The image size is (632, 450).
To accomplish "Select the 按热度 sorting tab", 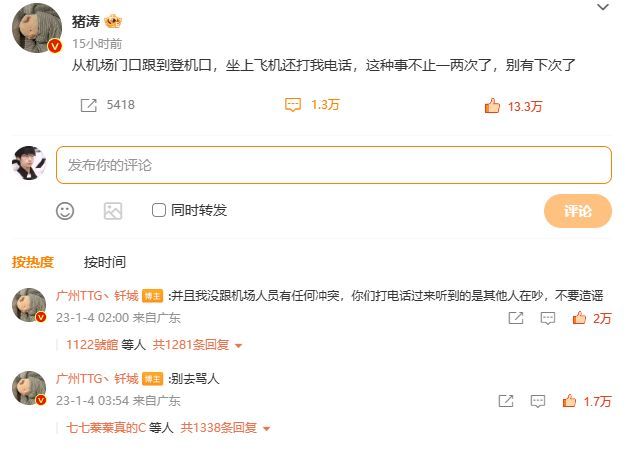I will pos(33,262).
